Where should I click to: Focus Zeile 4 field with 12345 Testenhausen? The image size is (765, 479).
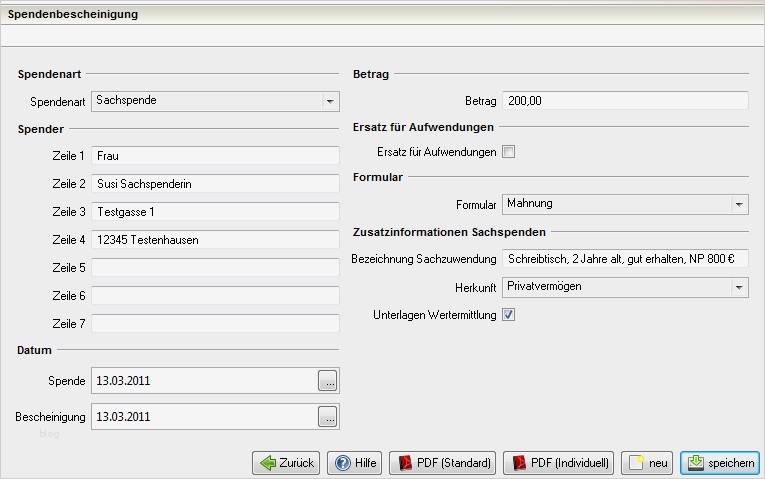pyautogui.click(x=215, y=240)
